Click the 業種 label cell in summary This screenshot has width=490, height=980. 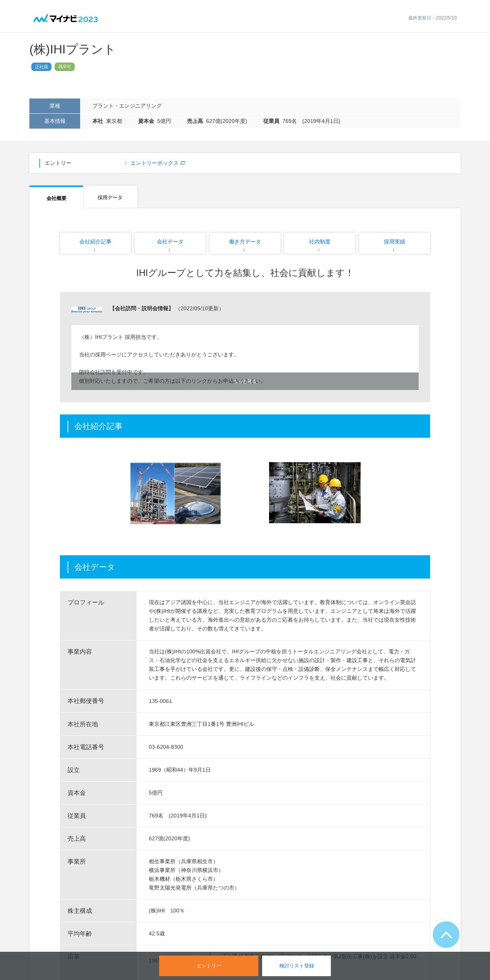55,106
